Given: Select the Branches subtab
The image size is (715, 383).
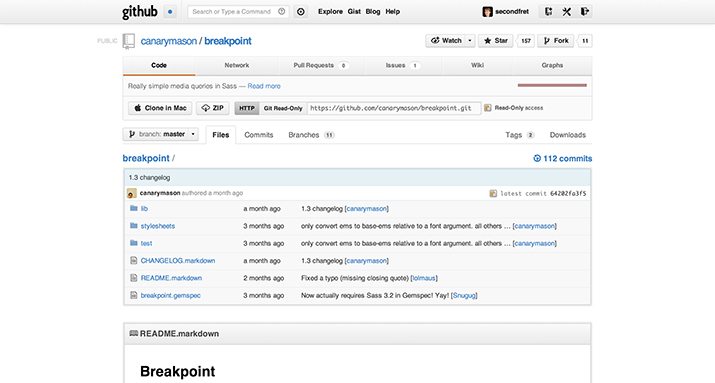Looking at the screenshot, I should 311,135.
